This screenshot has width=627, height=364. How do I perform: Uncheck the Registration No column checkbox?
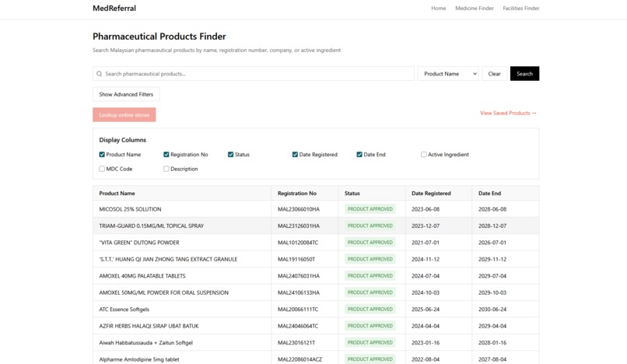click(166, 155)
